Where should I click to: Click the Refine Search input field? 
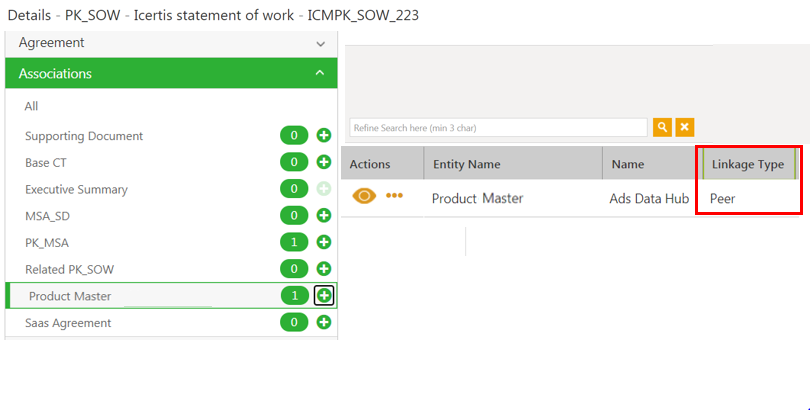[x=498, y=127]
